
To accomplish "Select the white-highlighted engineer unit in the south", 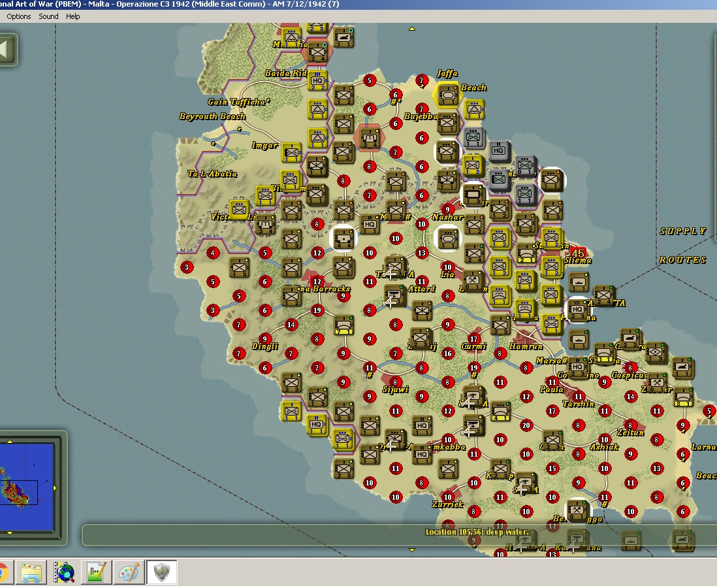I will coord(577,510).
